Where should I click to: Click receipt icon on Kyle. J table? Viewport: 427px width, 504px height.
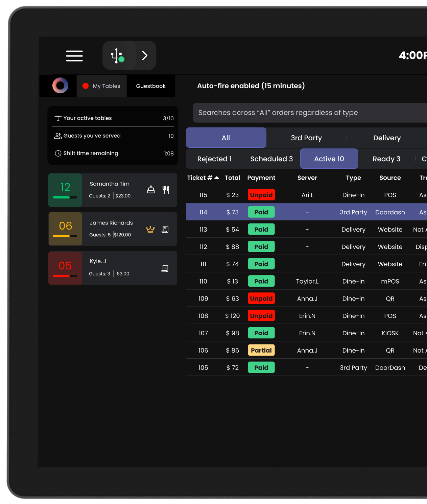tap(165, 268)
